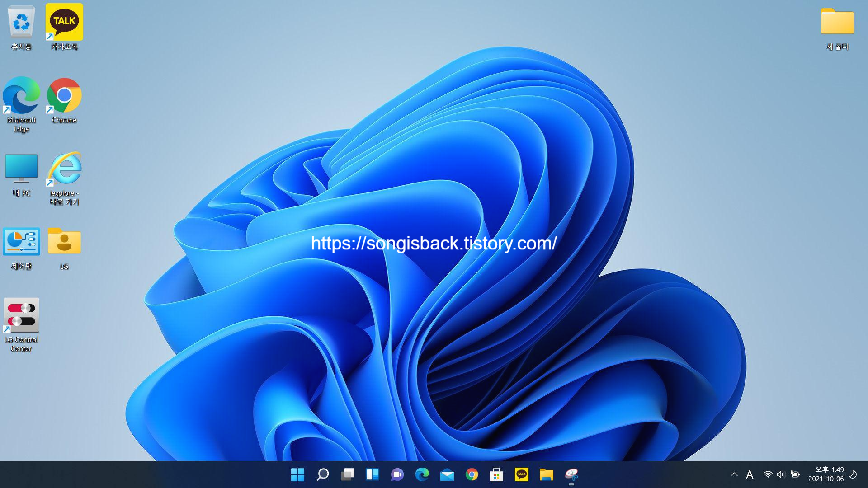This screenshot has width=868, height=488.
Task: Show hidden system tray icons chevron
Action: click(734, 474)
